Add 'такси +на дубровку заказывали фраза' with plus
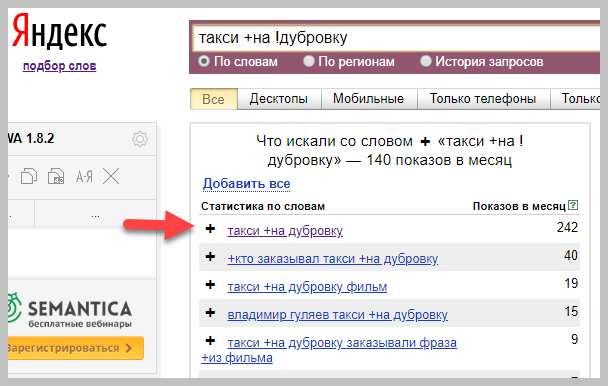Image resolution: width=608 pixels, height=386 pixels. click(210, 341)
